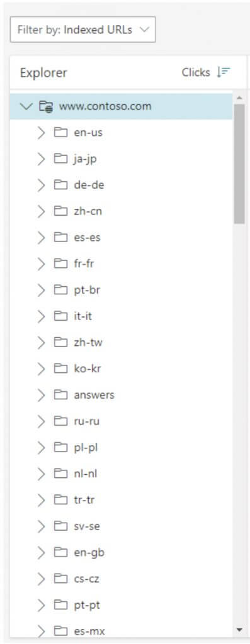The image size is (250, 644).
Task: Expand the de-de folder chevron
Action: (41, 186)
